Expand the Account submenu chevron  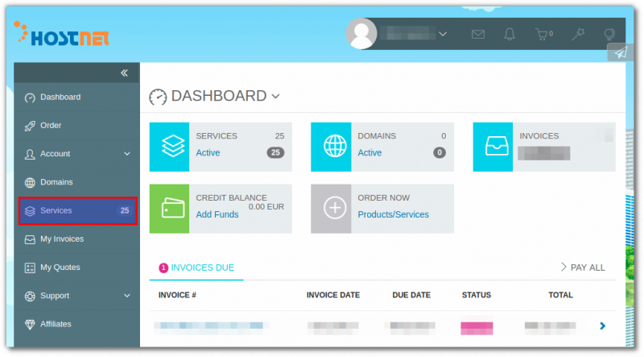[127, 154]
